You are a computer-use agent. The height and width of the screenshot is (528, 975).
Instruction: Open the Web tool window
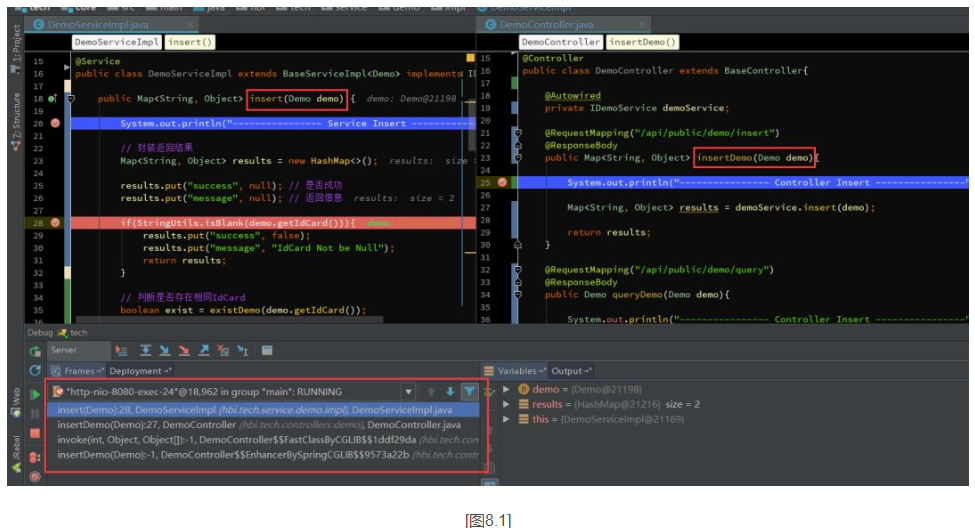coord(16,403)
